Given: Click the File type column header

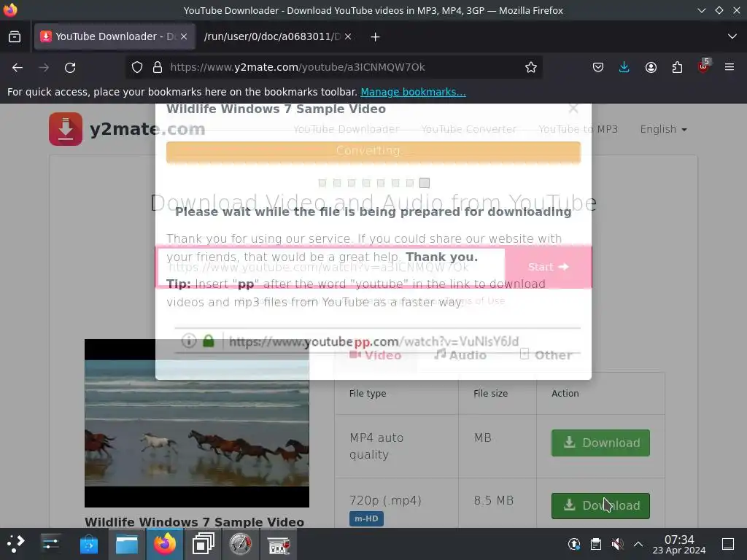Looking at the screenshot, I should tap(368, 393).
